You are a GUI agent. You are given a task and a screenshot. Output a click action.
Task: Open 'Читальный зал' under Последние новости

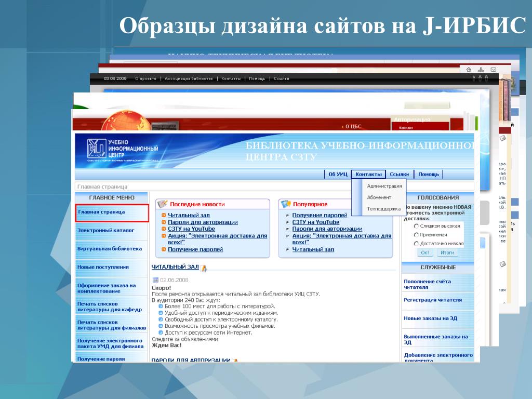[x=189, y=215]
